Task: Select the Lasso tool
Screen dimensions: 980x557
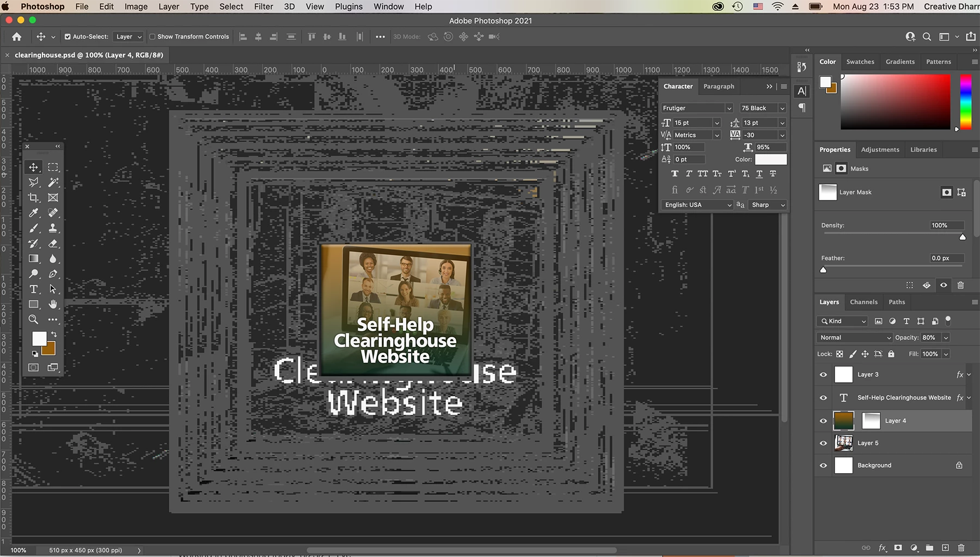Action: click(34, 182)
